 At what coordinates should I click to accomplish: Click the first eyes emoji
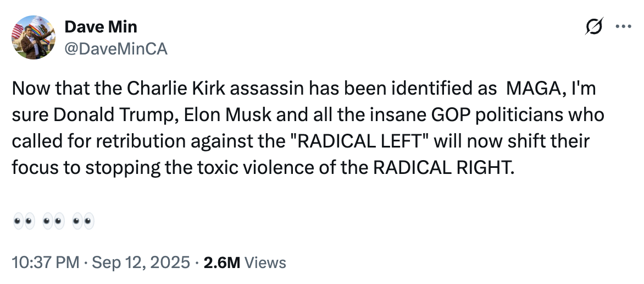click(x=23, y=222)
